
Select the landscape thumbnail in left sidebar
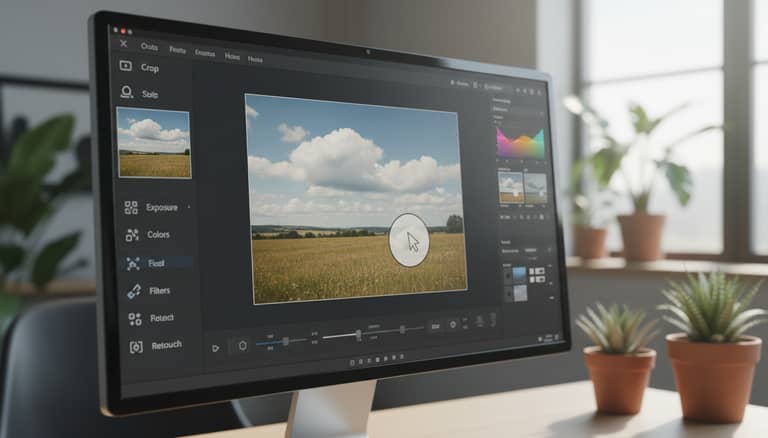point(154,143)
